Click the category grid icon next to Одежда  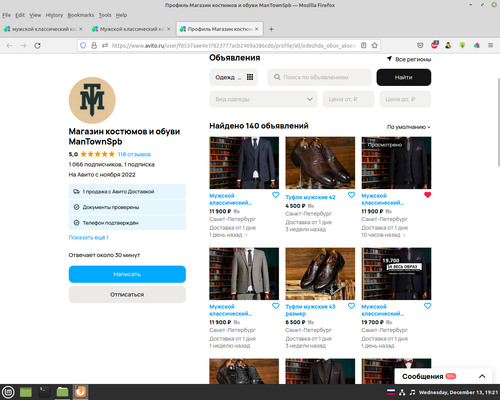(250, 77)
